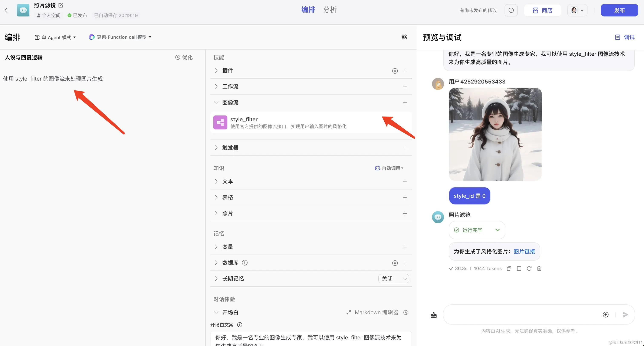This screenshot has width=644, height=346.
Task: Open the Markdown 编辑器 expand link
Action: click(x=372, y=312)
